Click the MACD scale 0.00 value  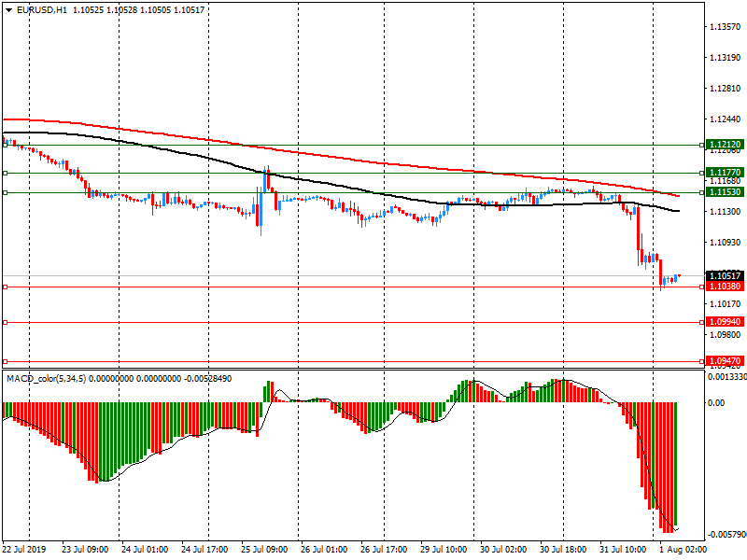pos(716,403)
